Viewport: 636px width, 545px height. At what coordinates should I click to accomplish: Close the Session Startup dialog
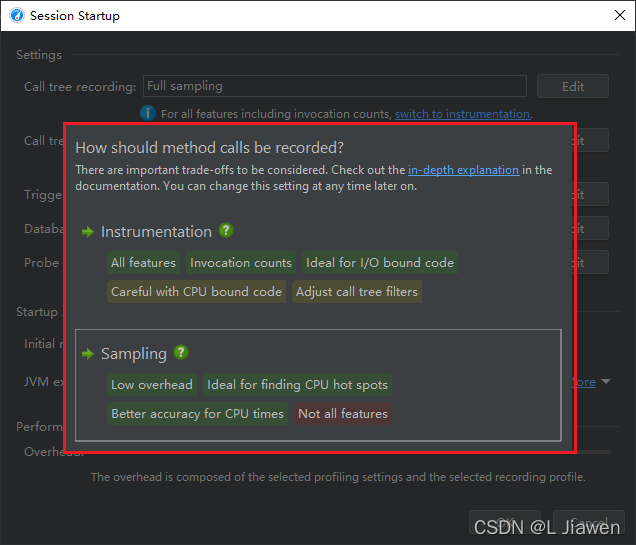pos(619,15)
